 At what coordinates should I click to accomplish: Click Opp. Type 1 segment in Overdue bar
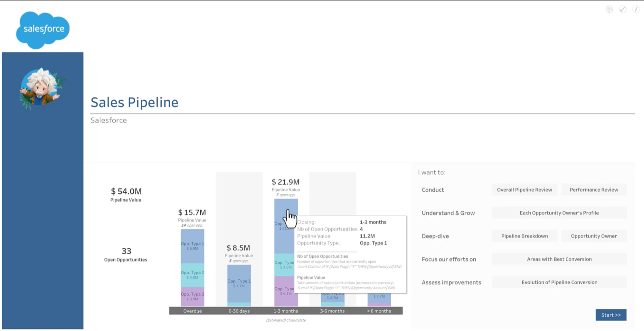click(192, 246)
